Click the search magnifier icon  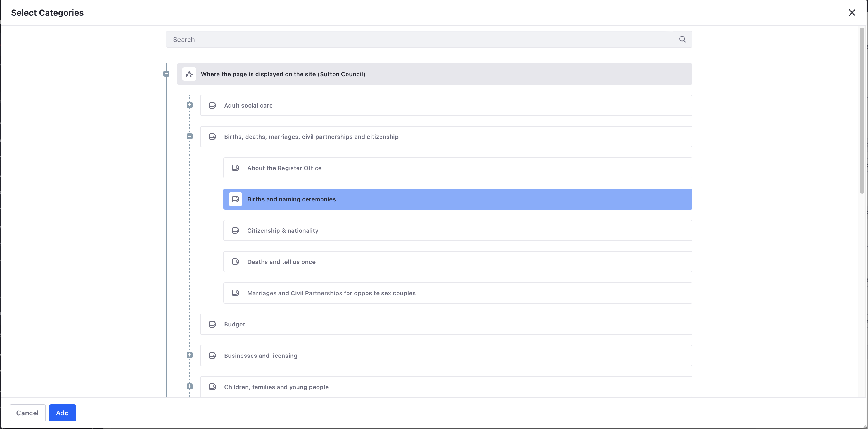tap(682, 39)
